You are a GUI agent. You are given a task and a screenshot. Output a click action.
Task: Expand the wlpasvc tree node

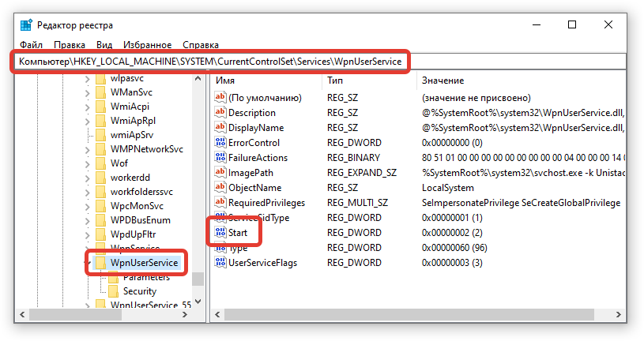(87, 79)
